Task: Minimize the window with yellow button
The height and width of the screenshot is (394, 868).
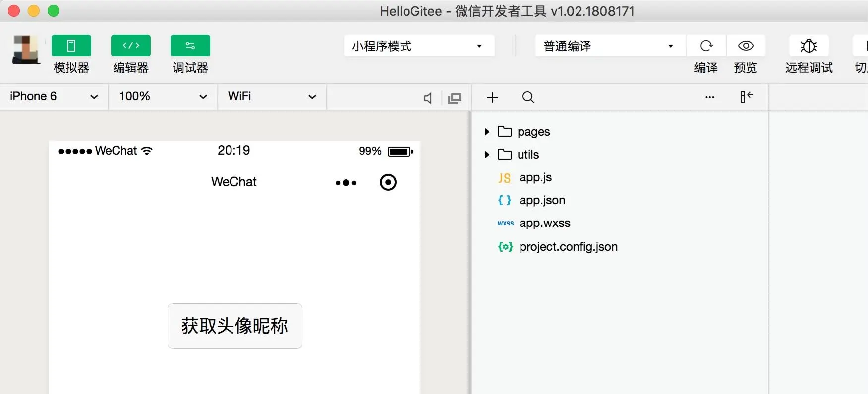Action: pyautogui.click(x=34, y=11)
